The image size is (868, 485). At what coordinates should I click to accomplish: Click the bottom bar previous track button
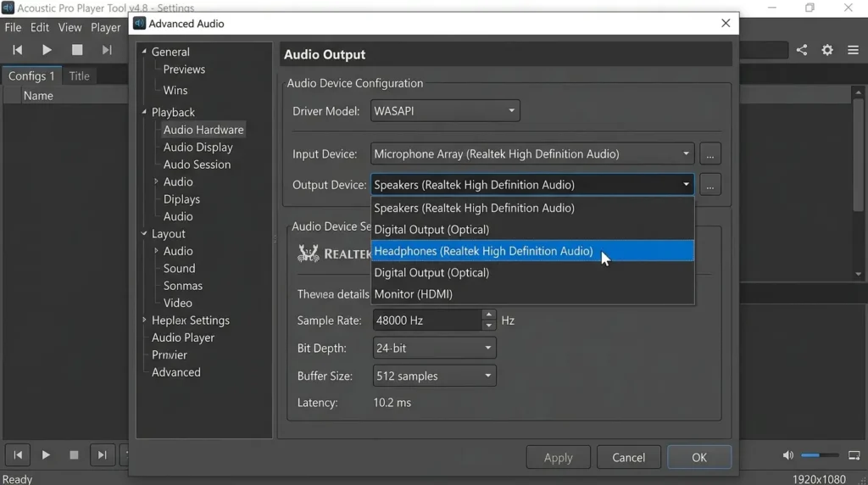pos(18,455)
